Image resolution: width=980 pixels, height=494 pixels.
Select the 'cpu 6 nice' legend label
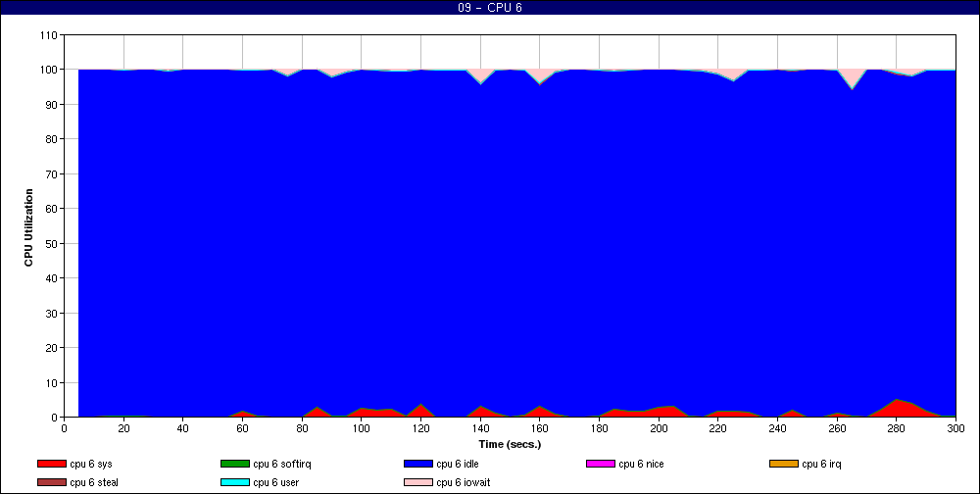pyautogui.click(x=641, y=464)
